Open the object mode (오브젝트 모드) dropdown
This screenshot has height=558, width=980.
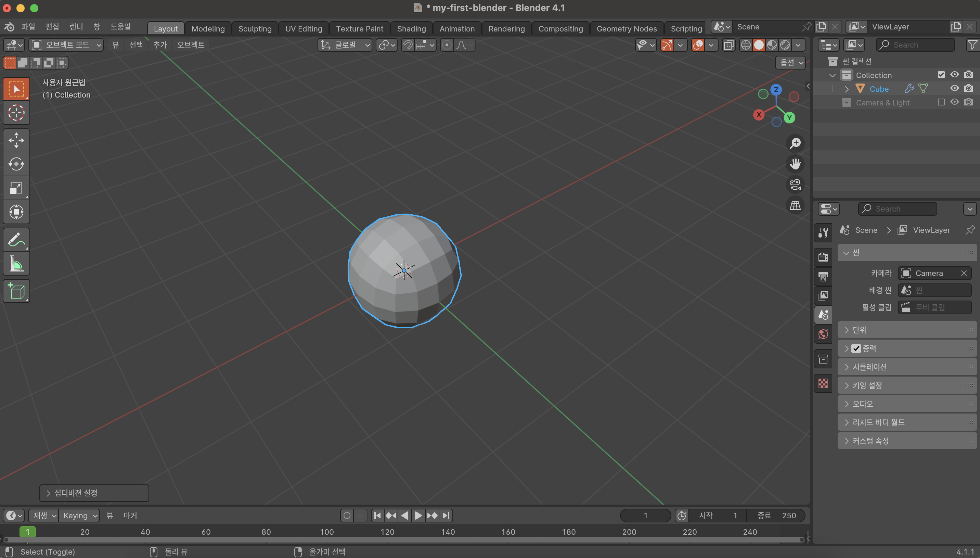point(66,45)
